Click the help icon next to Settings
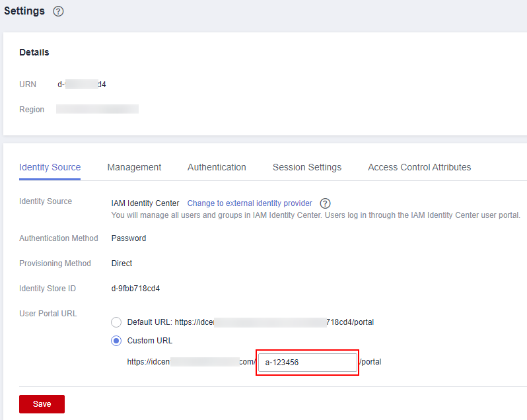The height and width of the screenshot is (420, 527). pyautogui.click(x=58, y=12)
